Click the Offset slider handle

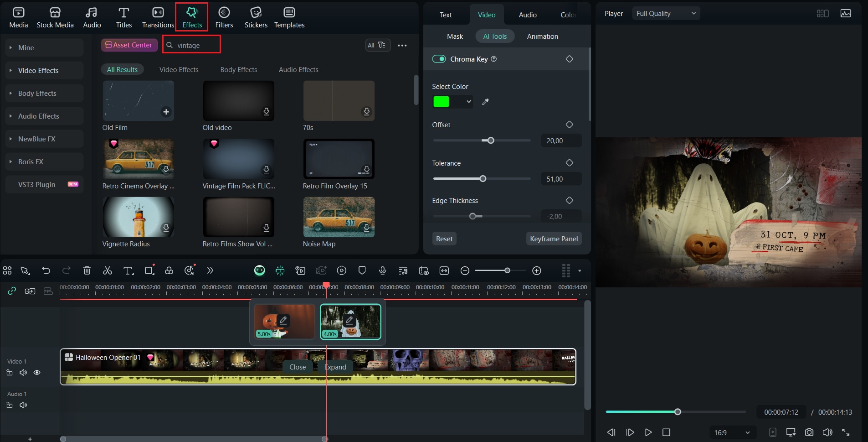491,140
